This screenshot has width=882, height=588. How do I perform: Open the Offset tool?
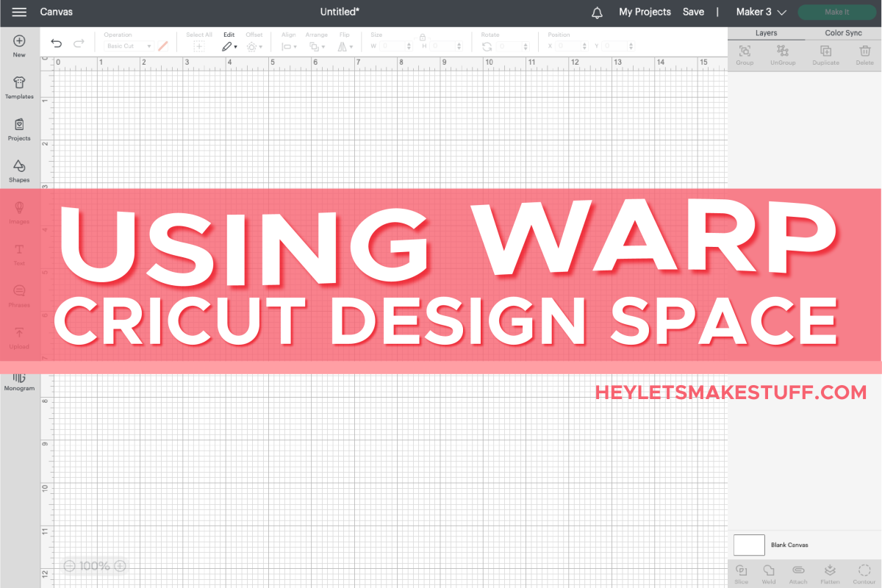(x=254, y=46)
